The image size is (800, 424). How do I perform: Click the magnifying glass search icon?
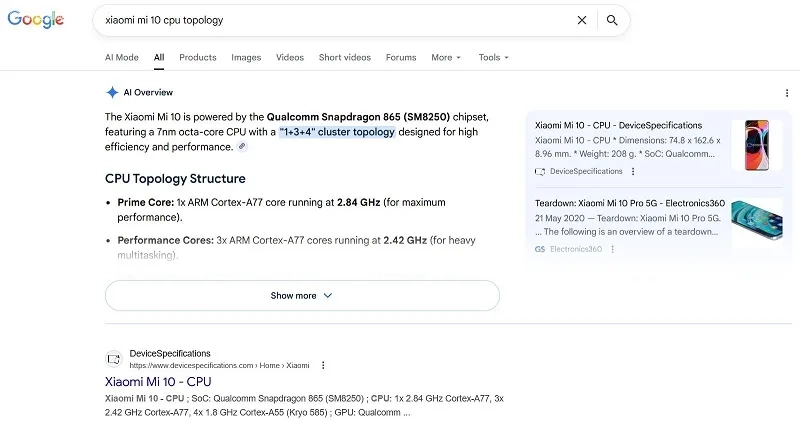pos(612,20)
